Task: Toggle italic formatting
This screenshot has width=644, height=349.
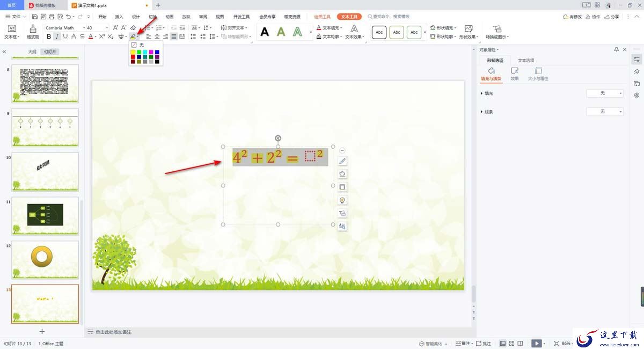Action: point(57,37)
